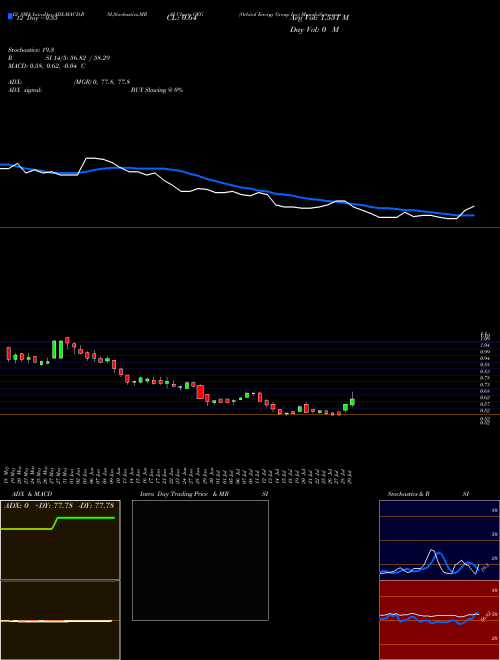Click the last green candlestick on the right

pos(352,402)
